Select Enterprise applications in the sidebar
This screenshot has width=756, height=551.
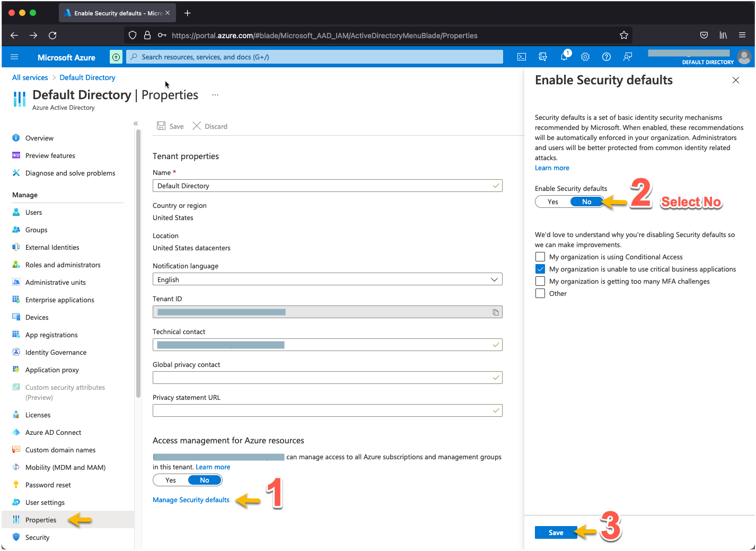(59, 300)
